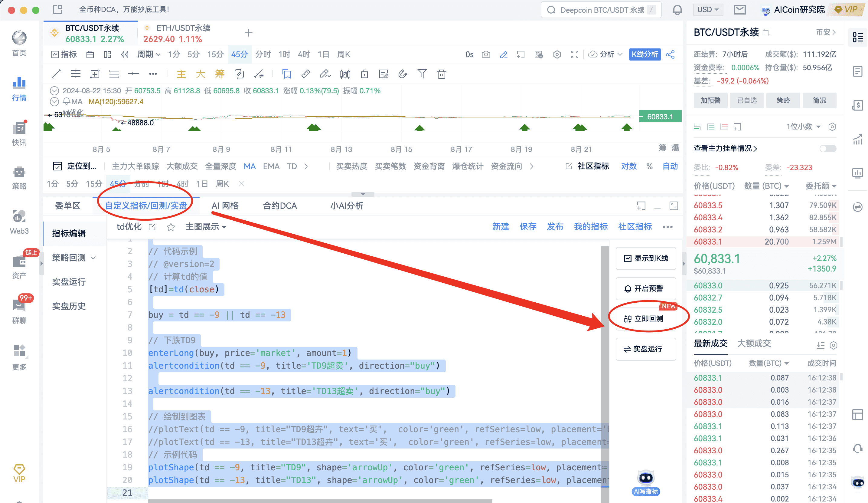
Task: Switch to the ETH/USDT永续 tab
Action: point(177,33)
